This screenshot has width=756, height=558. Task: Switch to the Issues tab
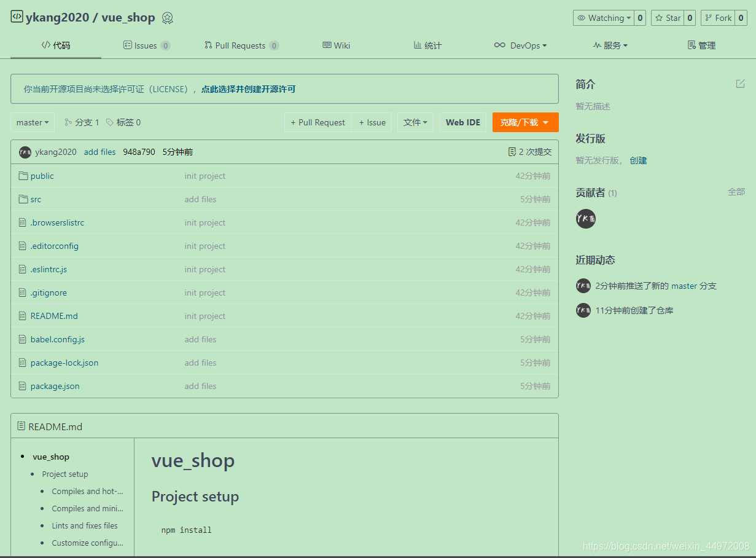(x=147, y=45)
